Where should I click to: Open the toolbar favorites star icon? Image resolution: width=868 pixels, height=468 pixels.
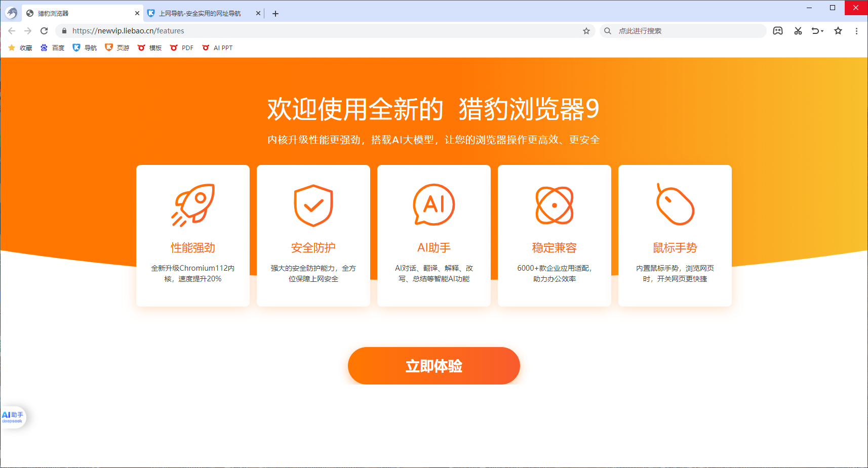pyautogui.click(x=838, y=31)
